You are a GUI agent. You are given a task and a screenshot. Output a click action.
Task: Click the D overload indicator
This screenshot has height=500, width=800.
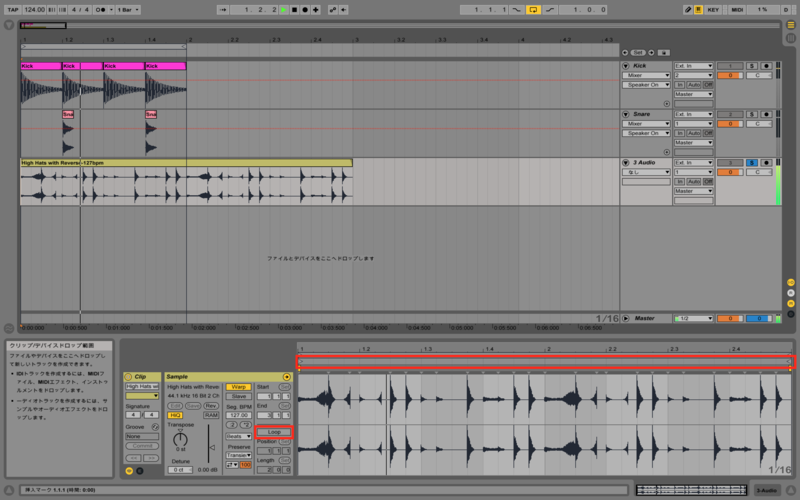pos(786,10)
